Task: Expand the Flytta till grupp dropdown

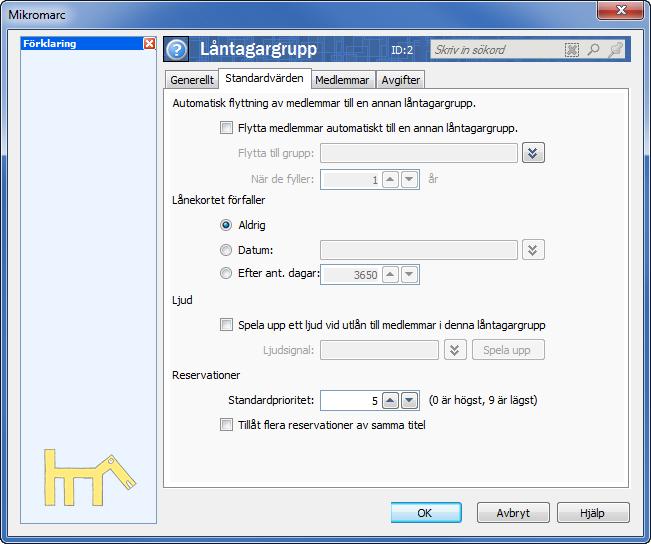Action: (533, 153)
